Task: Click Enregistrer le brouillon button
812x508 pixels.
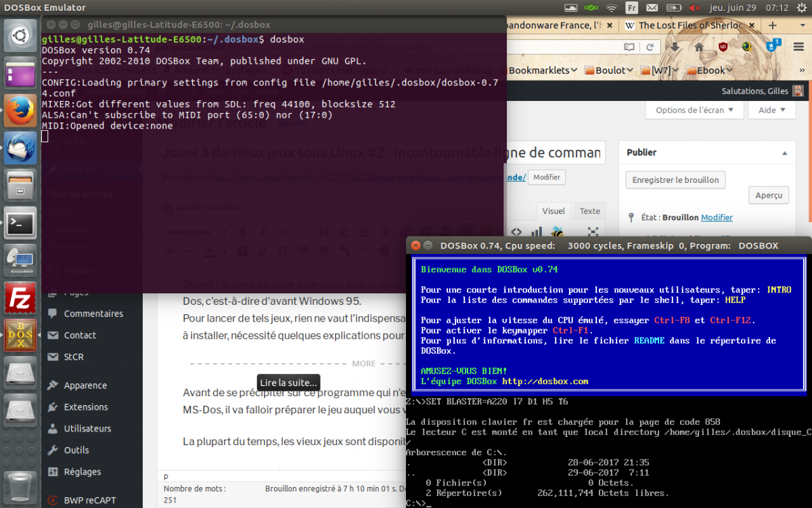Action: pos(675,180)
